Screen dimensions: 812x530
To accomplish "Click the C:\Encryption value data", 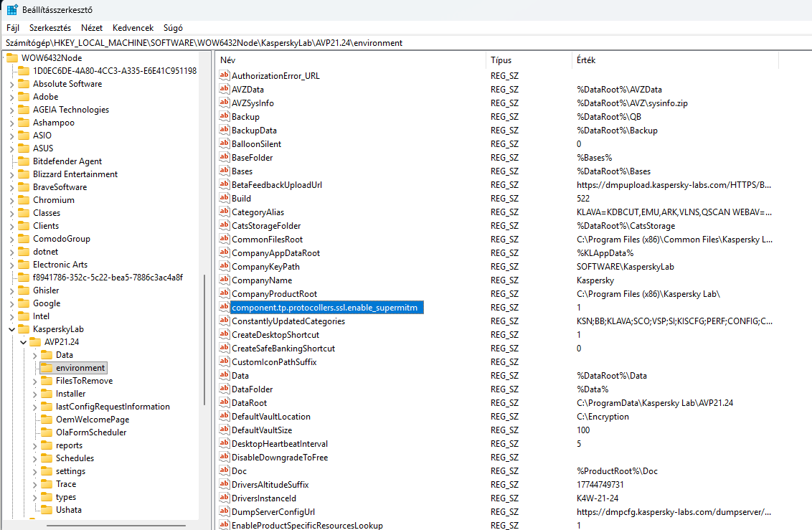I will point(603,416).
